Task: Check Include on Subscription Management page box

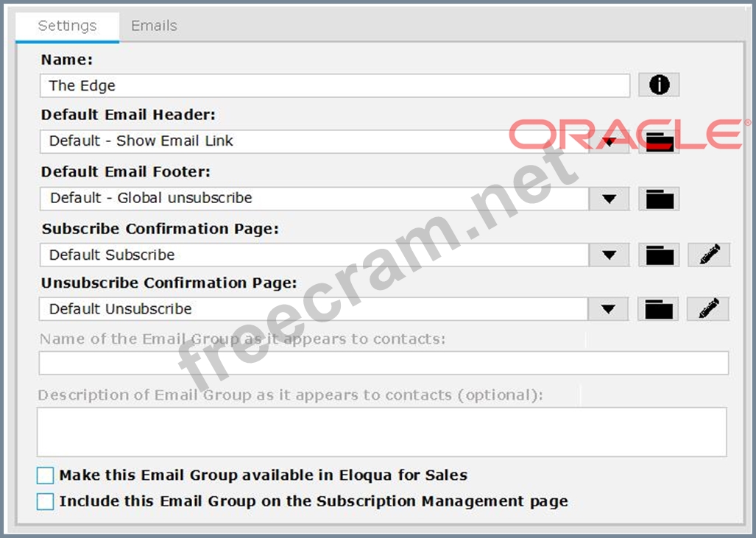Action: [46, 501]
